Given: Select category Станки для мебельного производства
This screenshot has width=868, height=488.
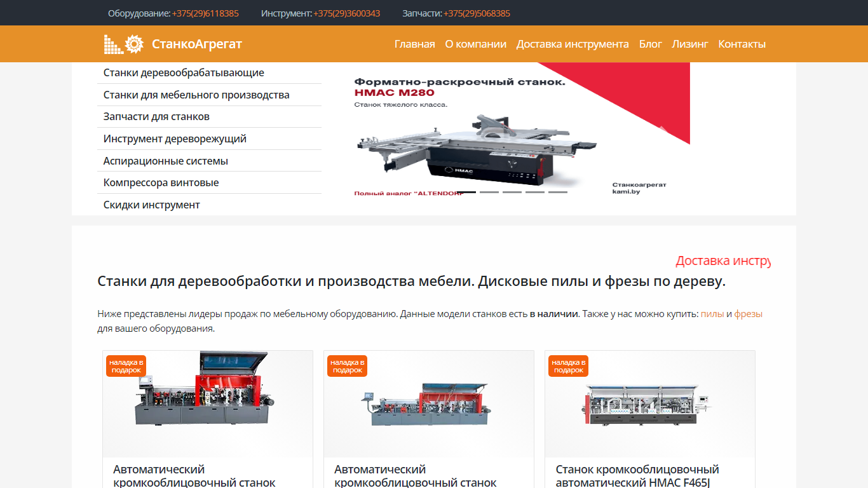Looking at the screenshot, I should (x=209, y=95).
